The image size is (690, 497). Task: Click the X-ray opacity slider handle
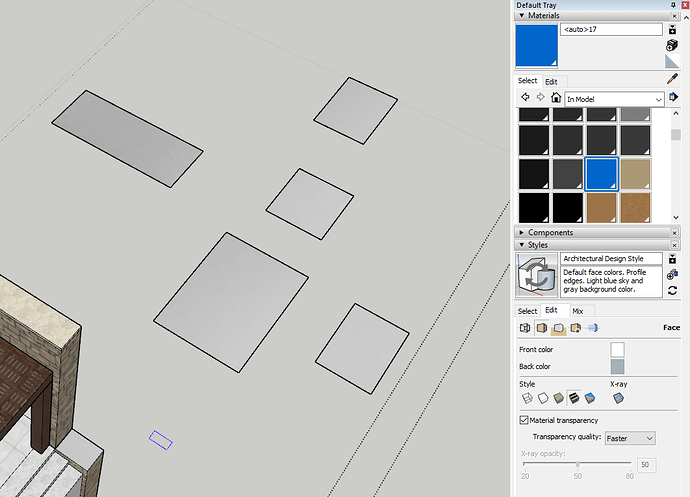coord(577,464)
